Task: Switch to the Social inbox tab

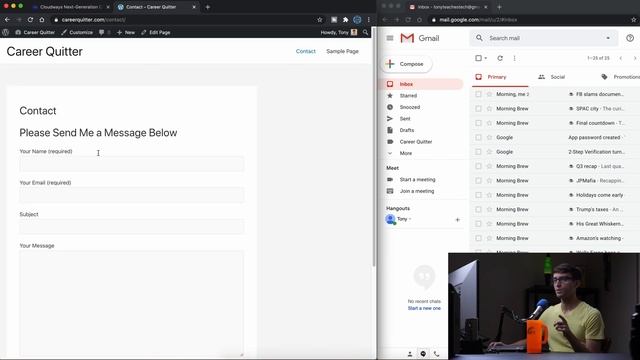Action: (x=551, y=77)
